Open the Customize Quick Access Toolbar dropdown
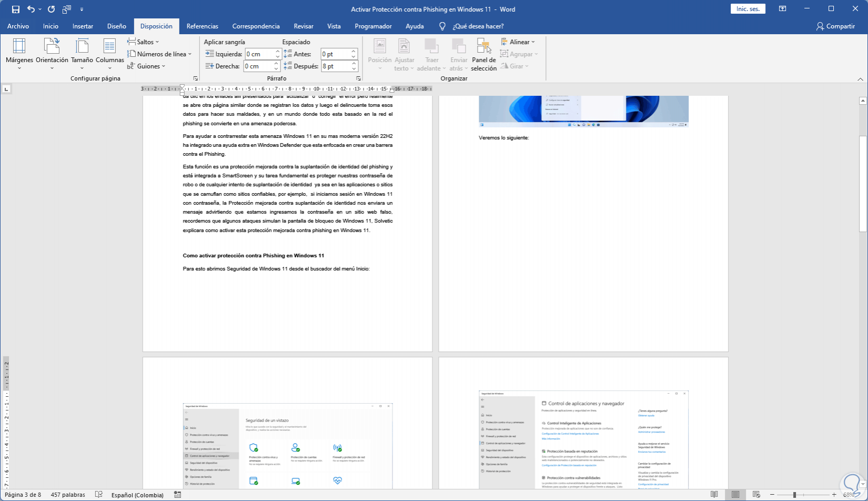The image size is (868, 501). click(82, 9)
